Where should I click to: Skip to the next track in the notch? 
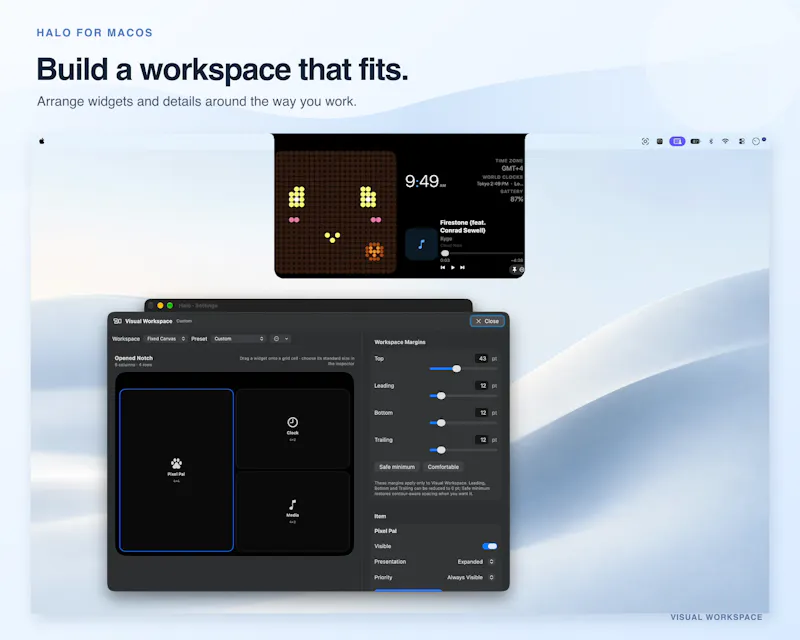462,267
